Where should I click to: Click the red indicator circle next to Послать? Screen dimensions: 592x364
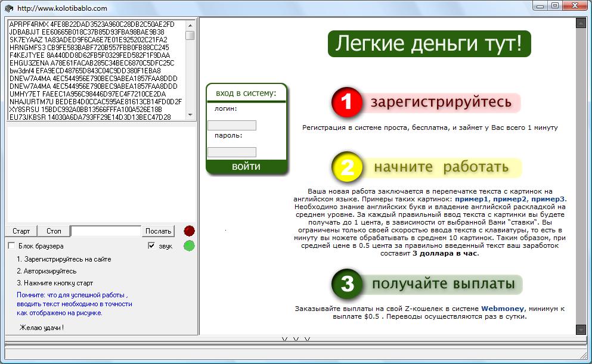[189, 231]
